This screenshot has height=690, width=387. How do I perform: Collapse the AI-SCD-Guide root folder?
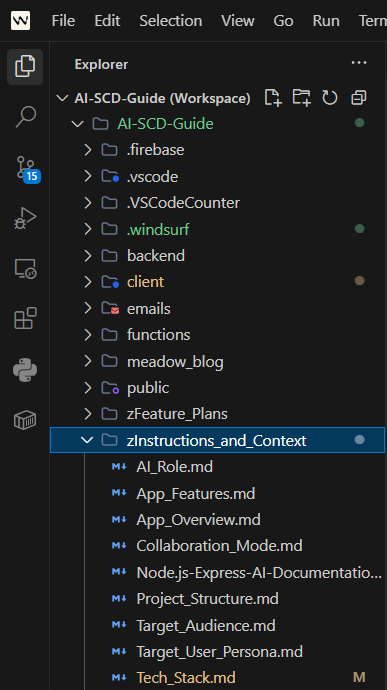click(x=77, y=124)
